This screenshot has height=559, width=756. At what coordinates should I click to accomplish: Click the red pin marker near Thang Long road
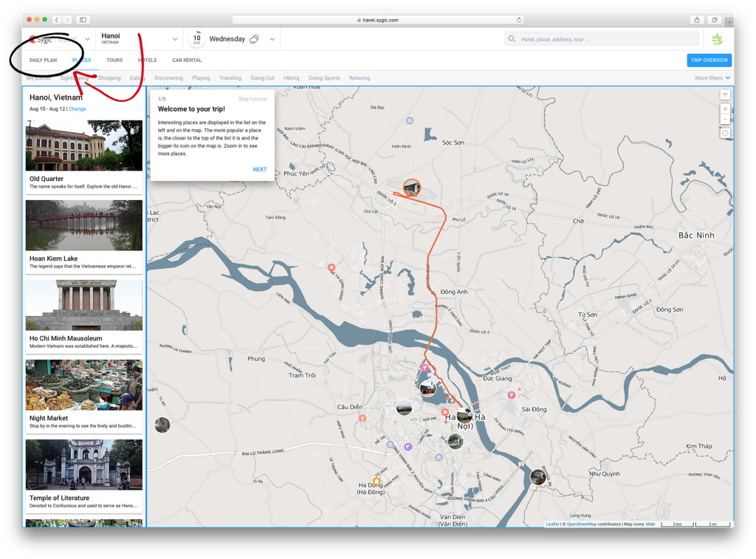click(331, 267)
